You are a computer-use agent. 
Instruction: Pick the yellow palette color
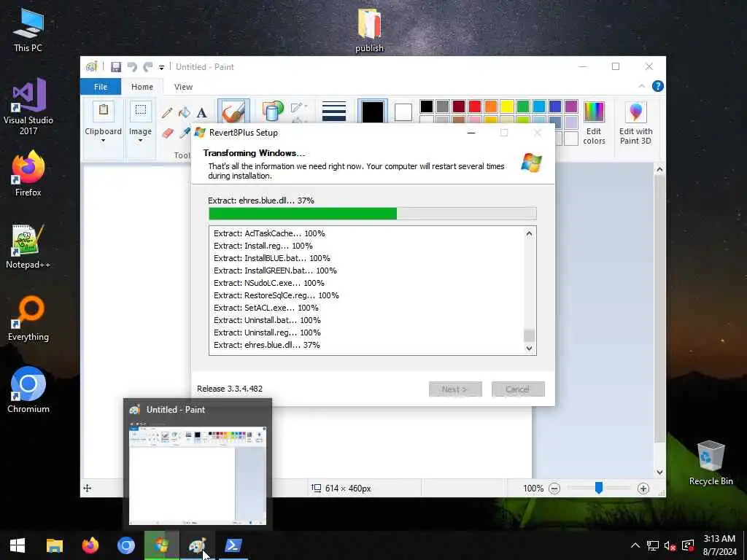pyautogui.click(x=507, y=106)
